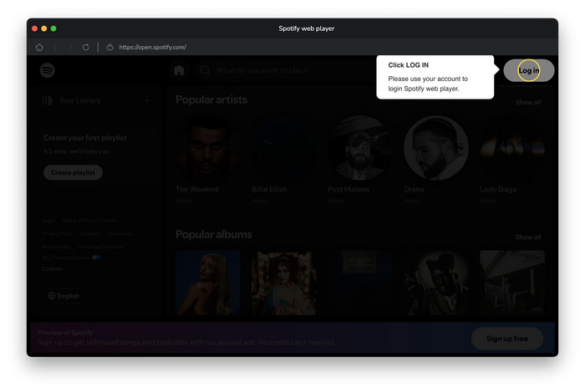Show all popular albums
Image resolution: width=585 pixels, height=392 pixels.
click(x=528, y=237)
